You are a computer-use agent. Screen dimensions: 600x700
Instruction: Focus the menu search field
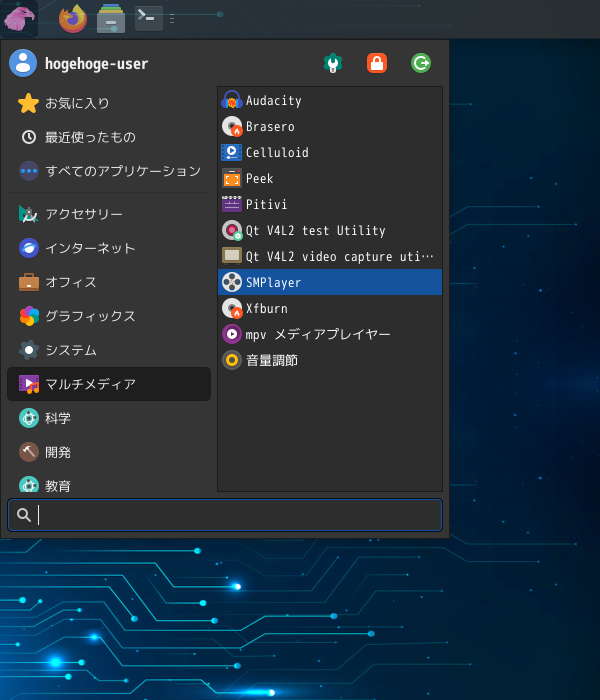225,515
